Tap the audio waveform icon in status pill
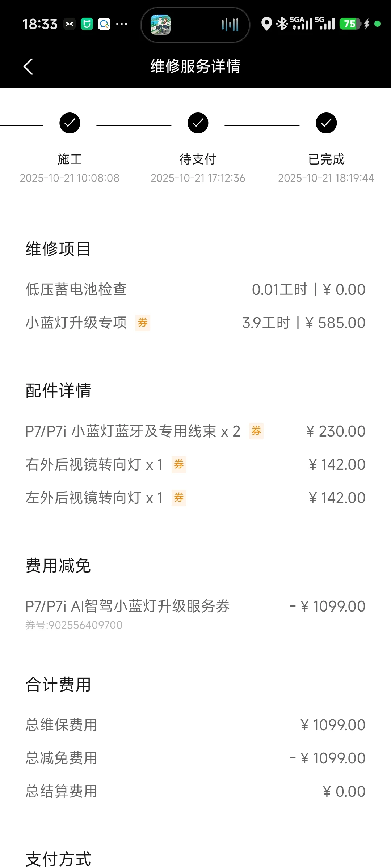Viewport: 391px width, 868px height. (230, 25)
